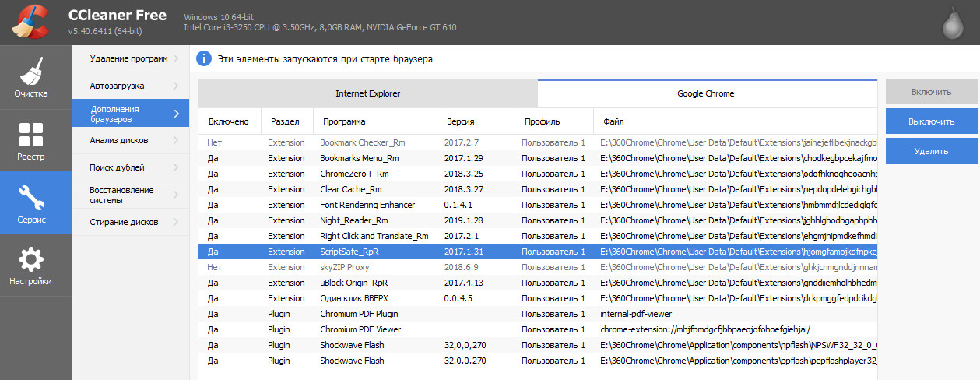Select ScriptSafe_RpR highlighted row
This screenshot has width=980, height=380.
(x=538, y=252)
